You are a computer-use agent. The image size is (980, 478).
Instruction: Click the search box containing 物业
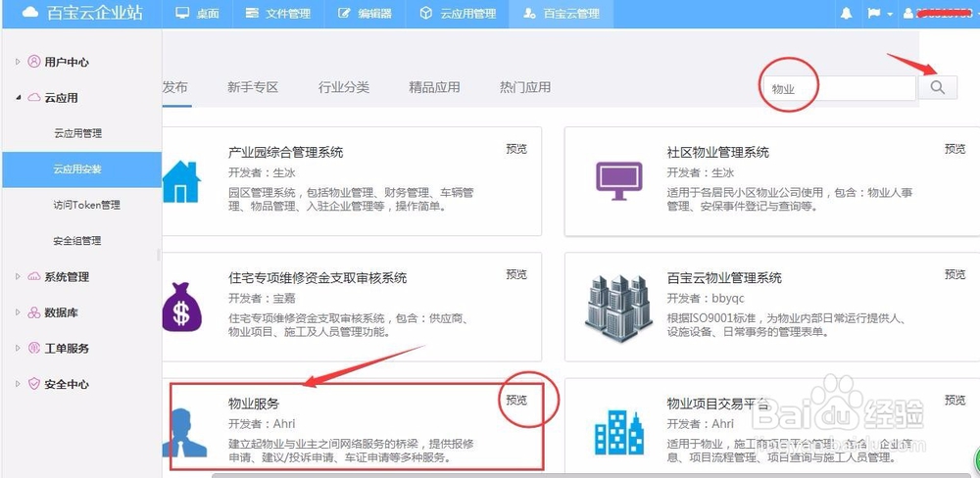click(x=839, y=88)
